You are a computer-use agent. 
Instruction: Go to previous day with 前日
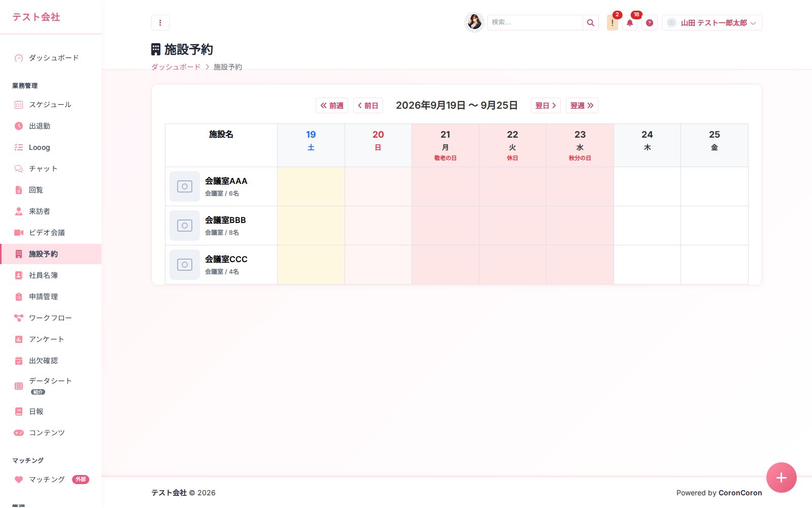[x=368, y=106]
